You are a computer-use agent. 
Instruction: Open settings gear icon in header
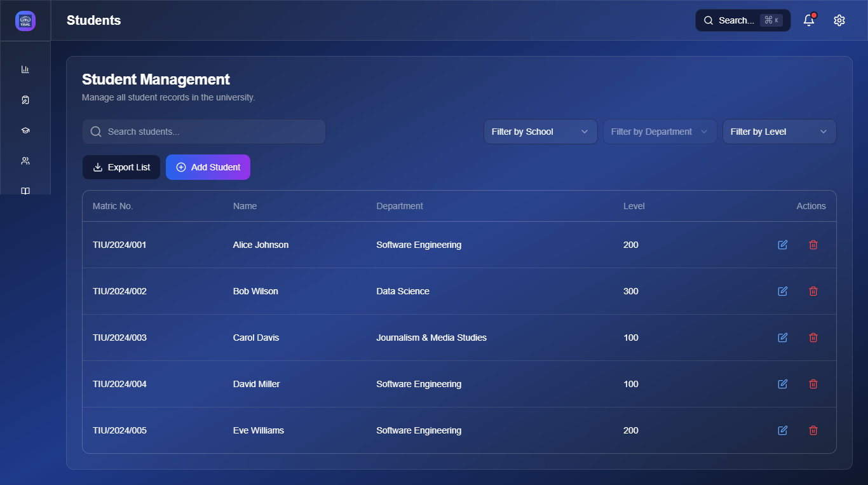[x=839, y=20]
